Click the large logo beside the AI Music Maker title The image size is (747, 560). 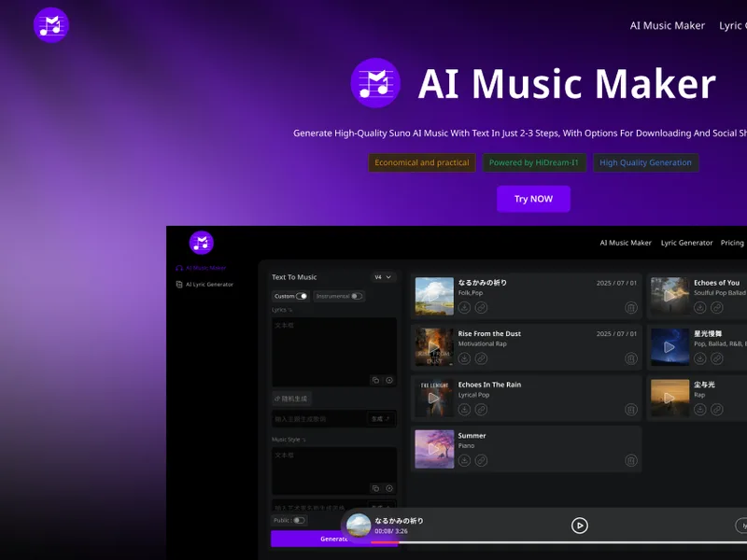[375, 83]
